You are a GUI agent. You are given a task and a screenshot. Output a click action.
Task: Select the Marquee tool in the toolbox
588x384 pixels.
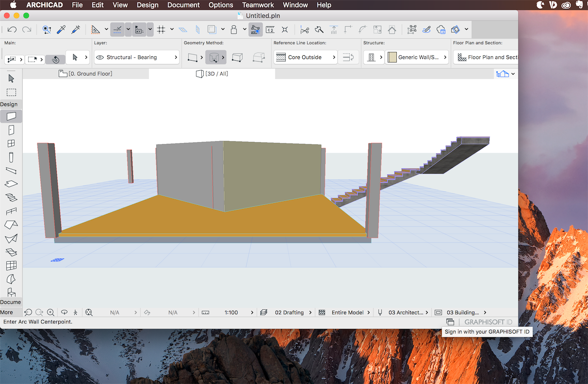pos(11,92)
